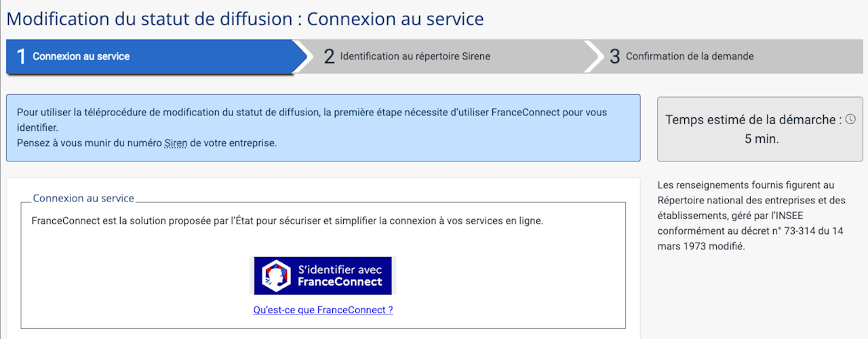Click the clock icon beside estimated time
Viewport: 868px width, 339px height.
click(x=850, y=119)
